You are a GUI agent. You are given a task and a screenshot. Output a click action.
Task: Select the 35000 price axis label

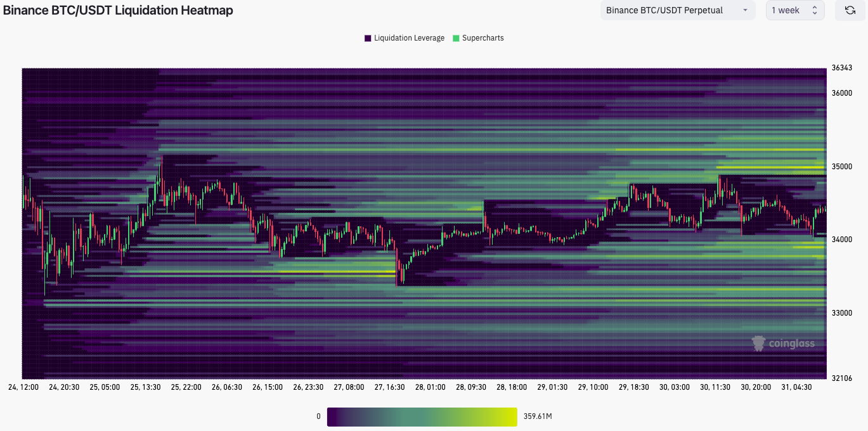[x=841, y=167]
